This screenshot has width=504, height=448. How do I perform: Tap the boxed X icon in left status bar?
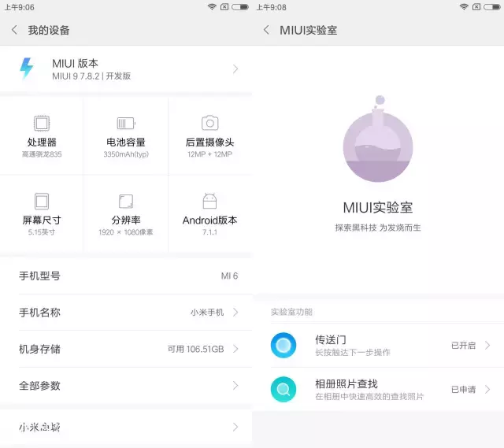tap(224, 7)
